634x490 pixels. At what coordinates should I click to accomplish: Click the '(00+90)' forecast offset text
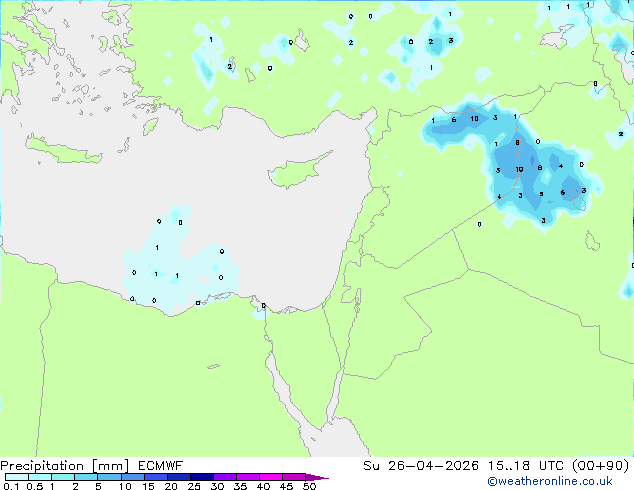click(600, 466)
